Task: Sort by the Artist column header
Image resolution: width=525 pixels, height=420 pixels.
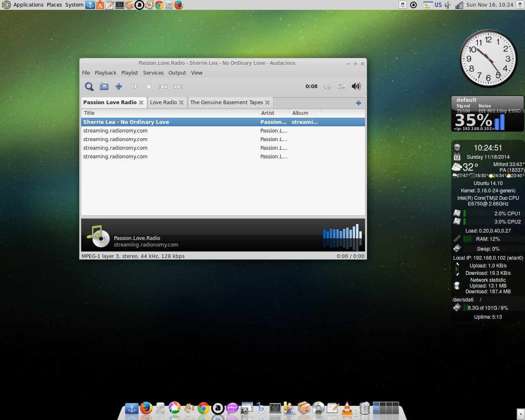Action: [274, 113]
